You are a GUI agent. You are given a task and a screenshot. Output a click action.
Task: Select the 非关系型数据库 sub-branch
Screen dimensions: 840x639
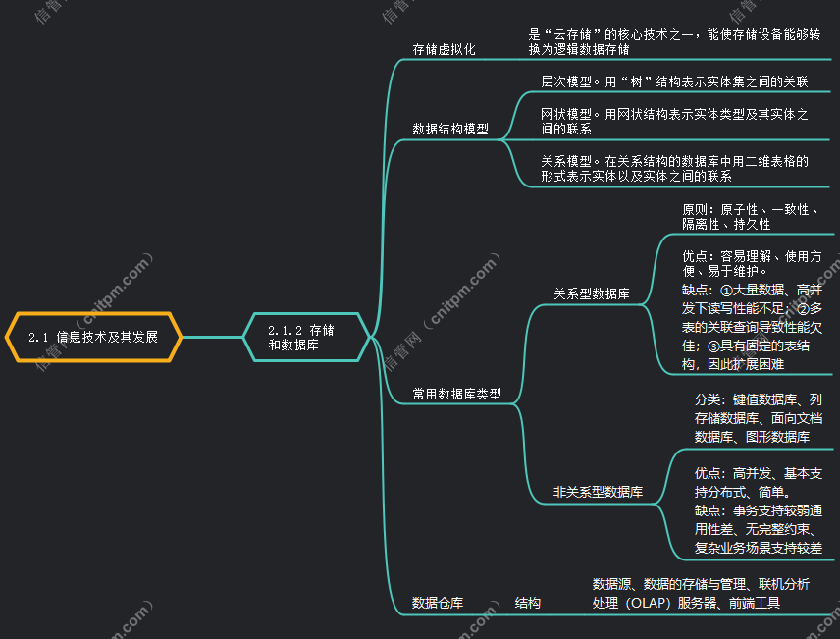coord(598,492)
